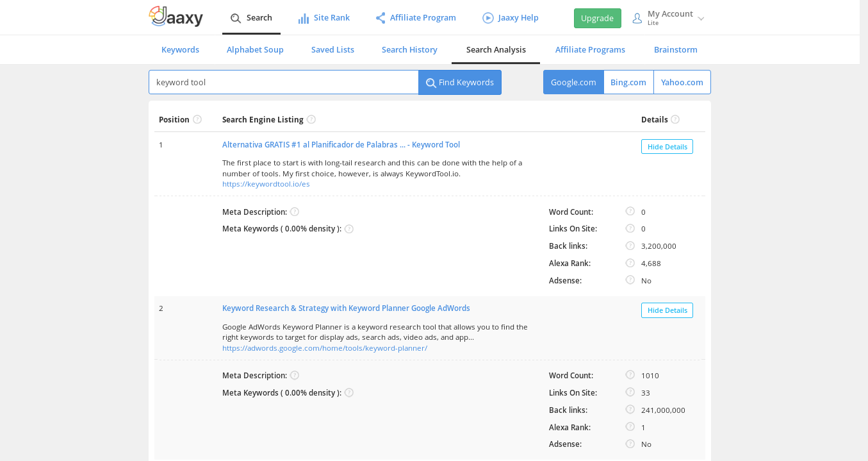Viewport: 868px width, 461px height.
Task: Click the Word Count value 1010
Action: click(x=650, y=376)
